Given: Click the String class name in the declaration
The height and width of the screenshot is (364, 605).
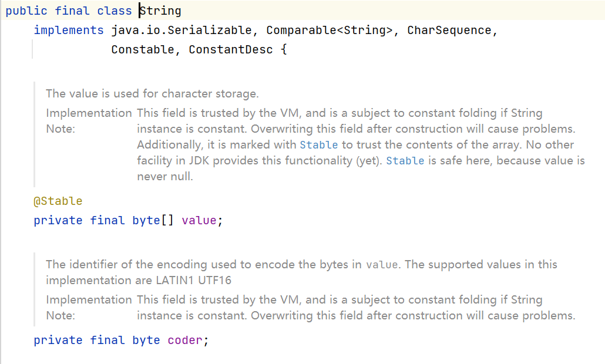Looking at the screenshot, I should [x=161, y=11].
